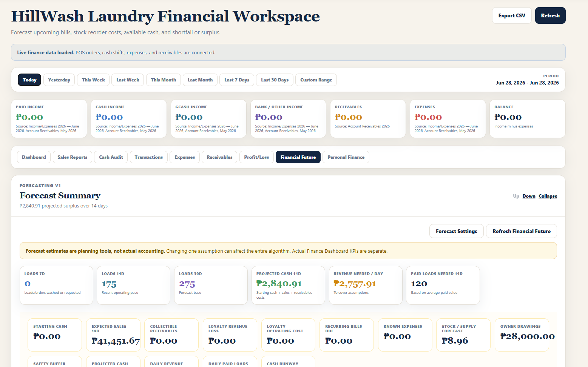
Task: Click the Cash Income card
Action: pos(129,119)
